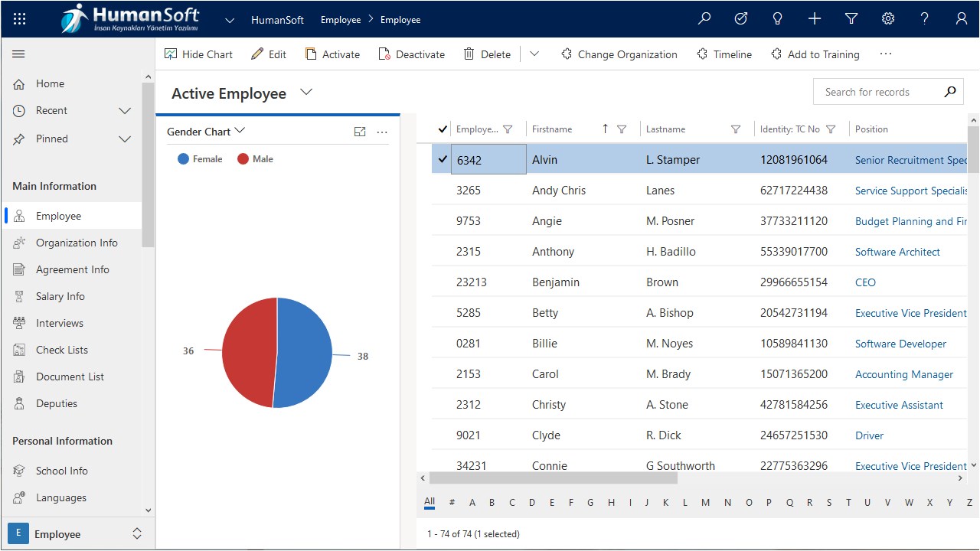This screenshot has width=980, height=551.
Task: Click Activate in the command bar
Action: (x=332, y=54)
